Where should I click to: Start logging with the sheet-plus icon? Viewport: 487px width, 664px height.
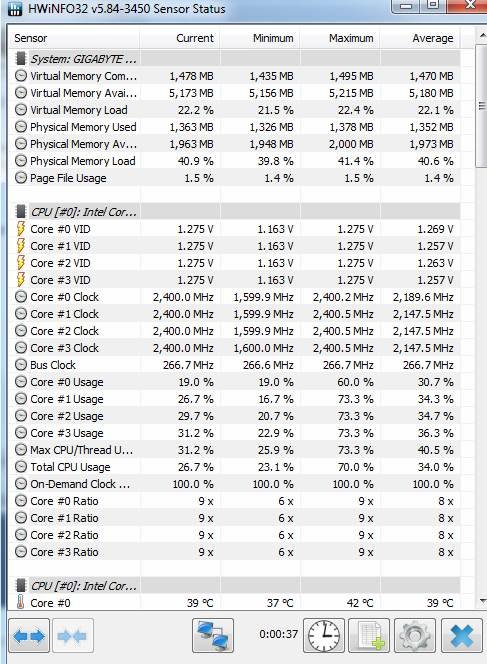pyautogui.click(x=369, y=635)
